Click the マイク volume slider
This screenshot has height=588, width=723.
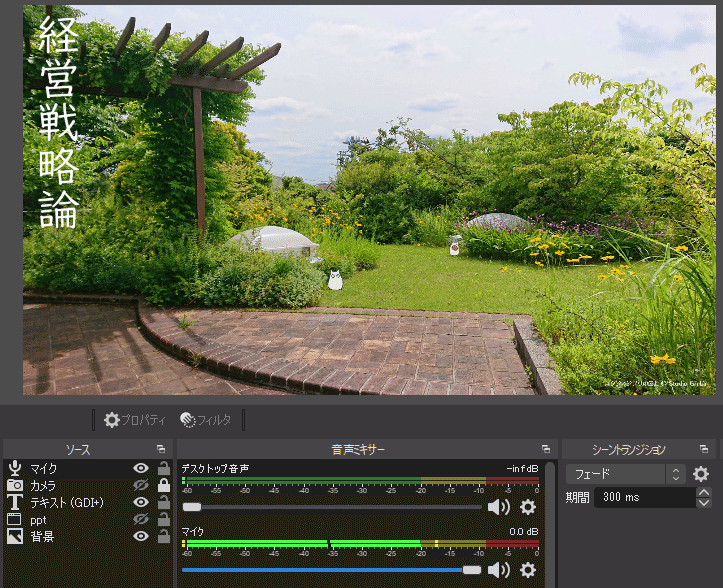click(x=332, y=570)
